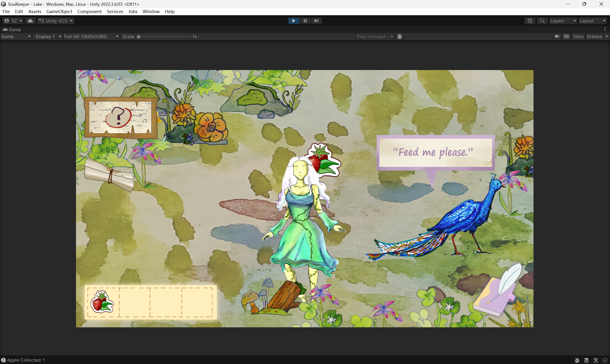Toggle the shortcuts keyboard icon
Viewport: 610px width, 364px height.
tap(566, 36)
